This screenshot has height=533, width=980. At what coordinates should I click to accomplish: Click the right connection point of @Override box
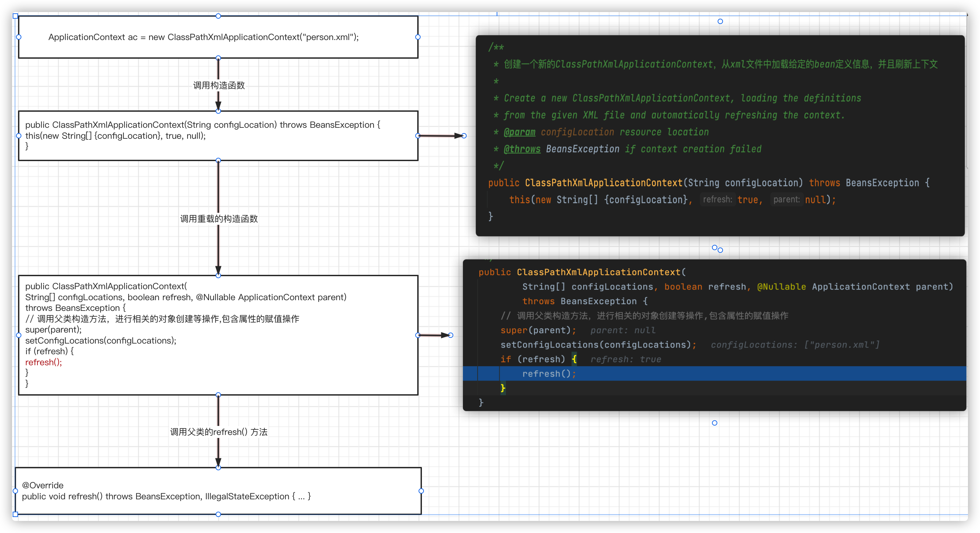pyautogui.click(x=421, y=491)
